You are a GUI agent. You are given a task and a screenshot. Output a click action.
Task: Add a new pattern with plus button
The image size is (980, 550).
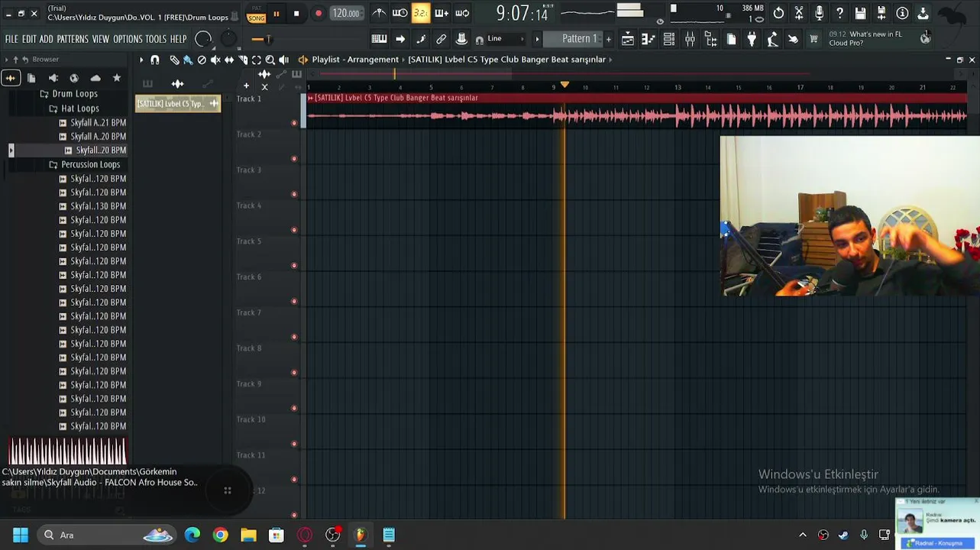(x=609, y=39)
